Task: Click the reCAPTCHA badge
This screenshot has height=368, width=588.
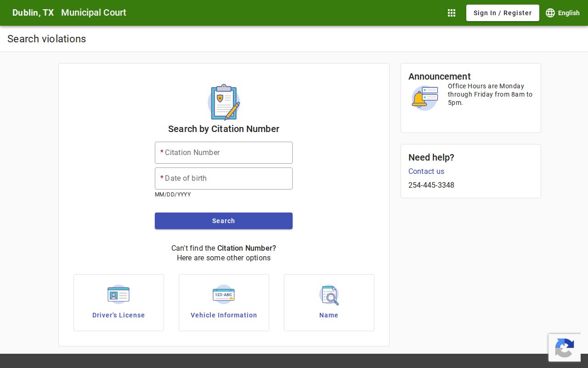Action: coord(565,348)
